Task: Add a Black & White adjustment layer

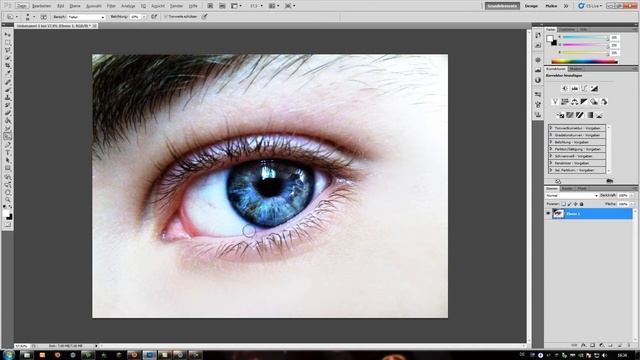Action: click(584, 101)
